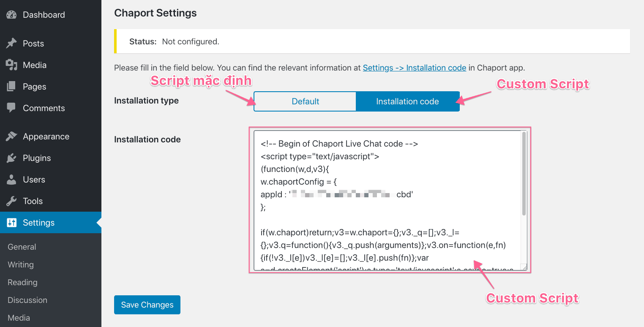Screen dimensions: 644x327
Task: Click the Settings sliders icon
Action: [11, 223]
